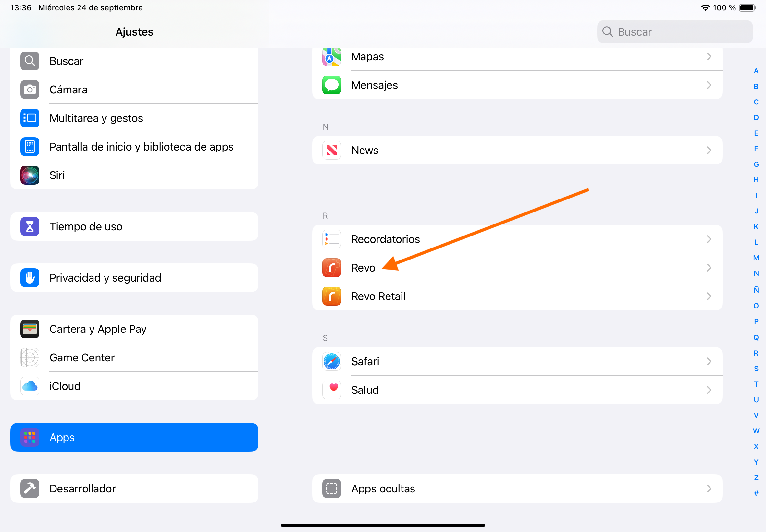Tap the iCloud cloud icon
This screenshot has height=532, width=766.
point(30,386)
